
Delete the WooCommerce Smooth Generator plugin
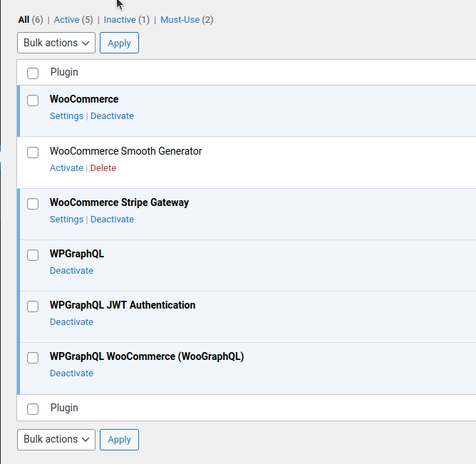tap(103, 168)
